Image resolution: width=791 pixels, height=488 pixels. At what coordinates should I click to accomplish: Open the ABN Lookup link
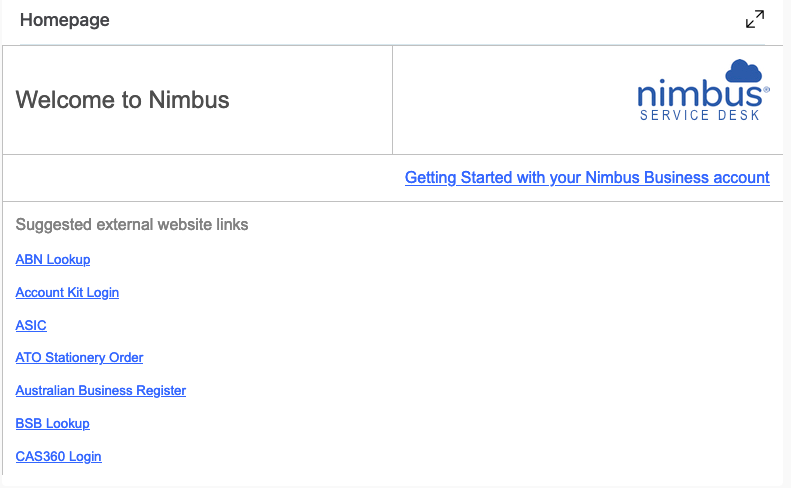click(53, 260)
